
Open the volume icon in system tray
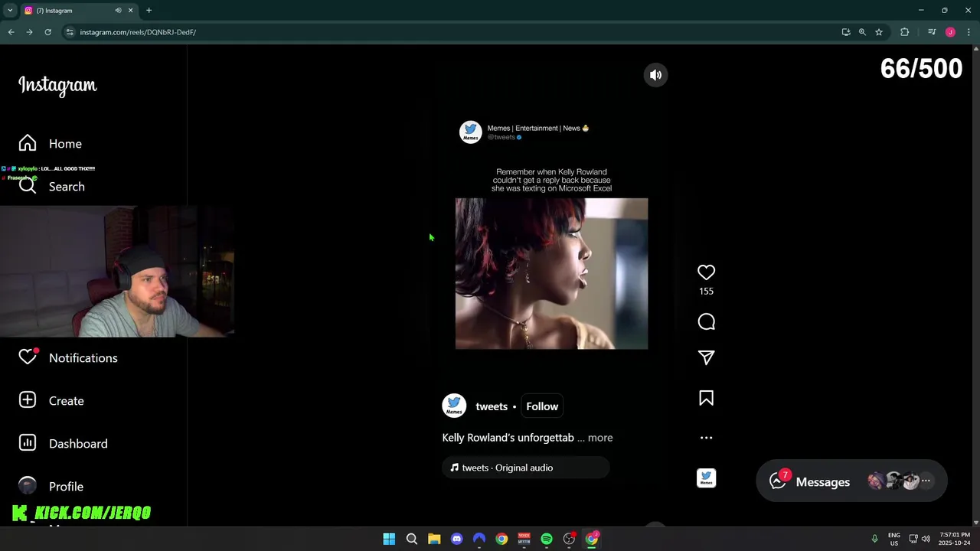926,539
